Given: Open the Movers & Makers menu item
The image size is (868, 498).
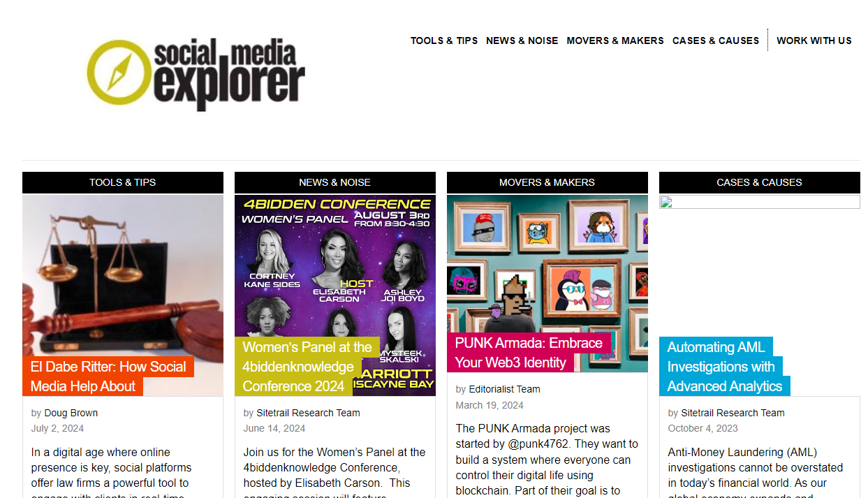Looking at the screenshot, I should [x=615, y=41].
